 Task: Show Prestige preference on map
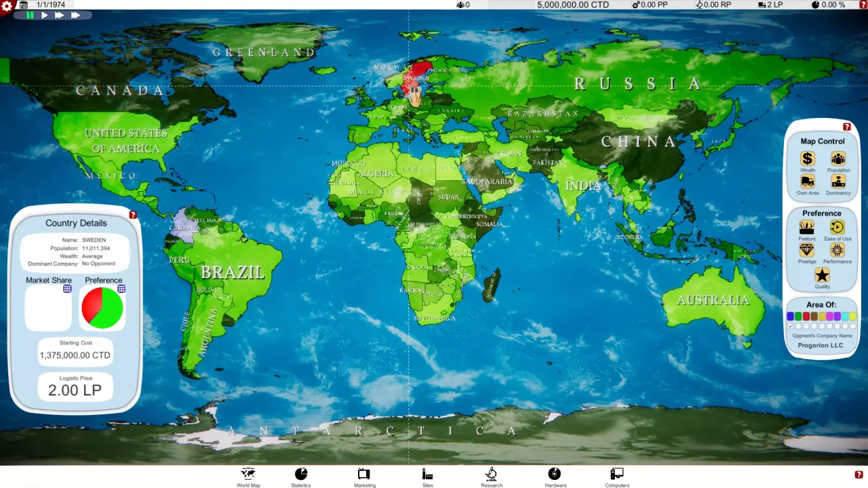(807, 251)
